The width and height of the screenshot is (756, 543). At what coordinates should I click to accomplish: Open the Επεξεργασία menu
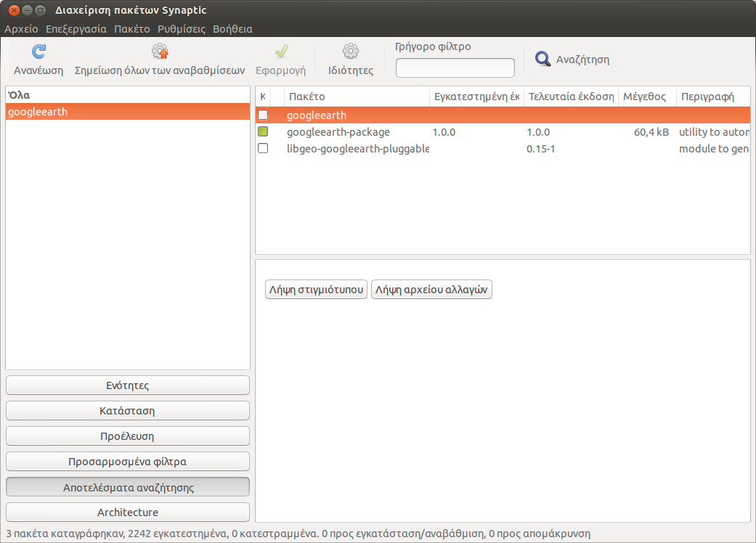pyautogui.click(x=76, y=29)
